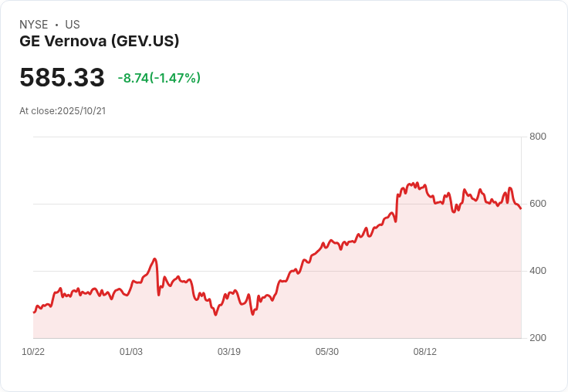568x392 pixels.
Task: Click the 800 y-axis label
Action: point(538,137)
